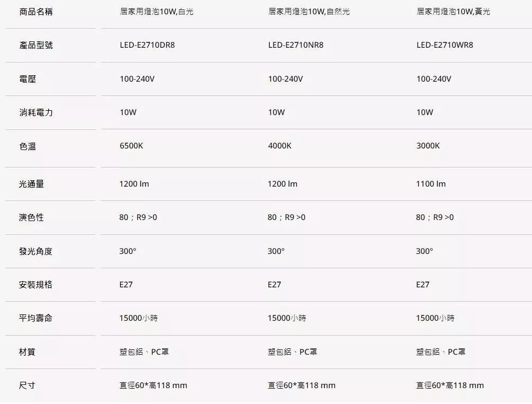532x404 pixels.
Task: Click the 3000K color temperature value
Action: click(x=428, y=146)
